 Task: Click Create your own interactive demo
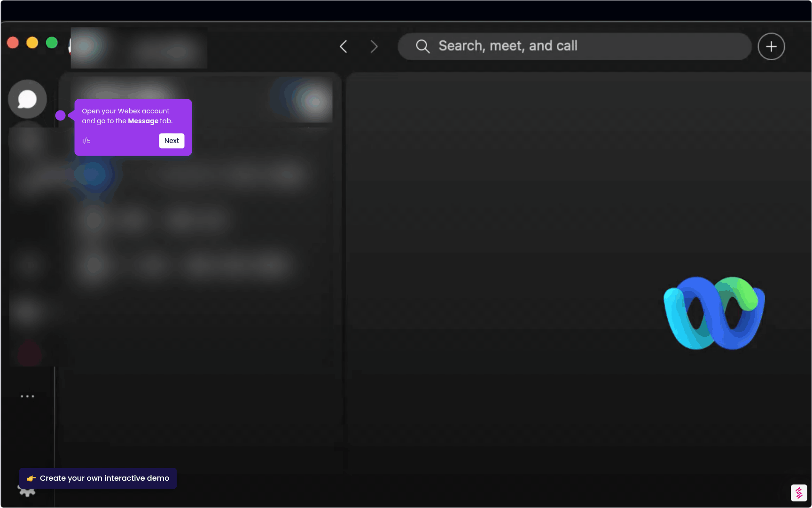pos(98,478)
